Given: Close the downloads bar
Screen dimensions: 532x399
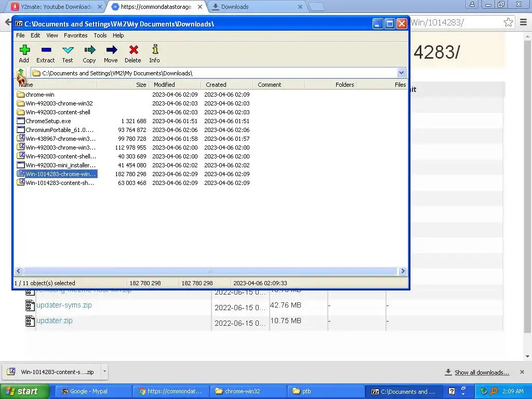Looking at the screenshot, I should tap(522, 372).
